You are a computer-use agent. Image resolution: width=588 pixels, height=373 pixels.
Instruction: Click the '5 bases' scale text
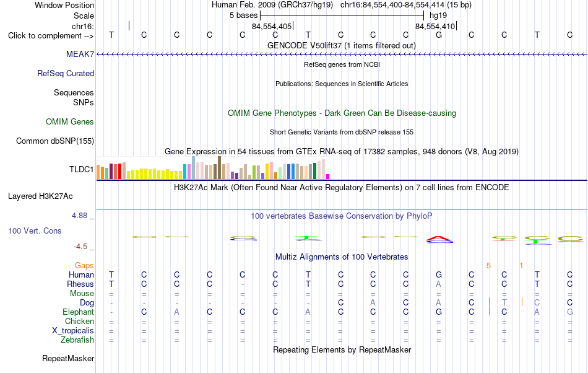pos(244,15)
